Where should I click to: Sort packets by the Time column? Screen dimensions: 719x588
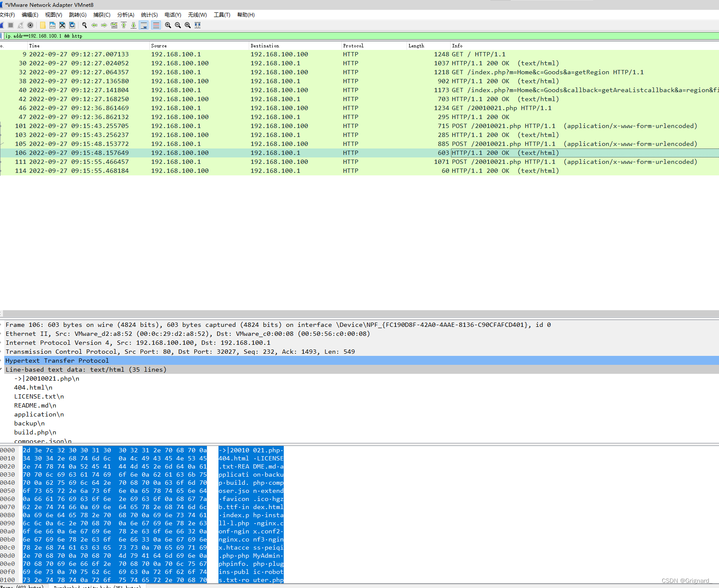click(88, 46)
